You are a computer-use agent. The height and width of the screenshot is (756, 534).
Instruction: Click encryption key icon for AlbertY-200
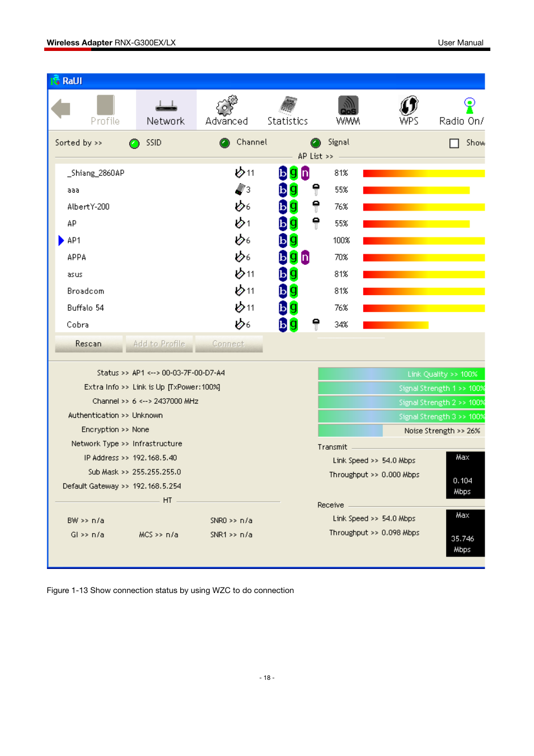tap(316, 206)
